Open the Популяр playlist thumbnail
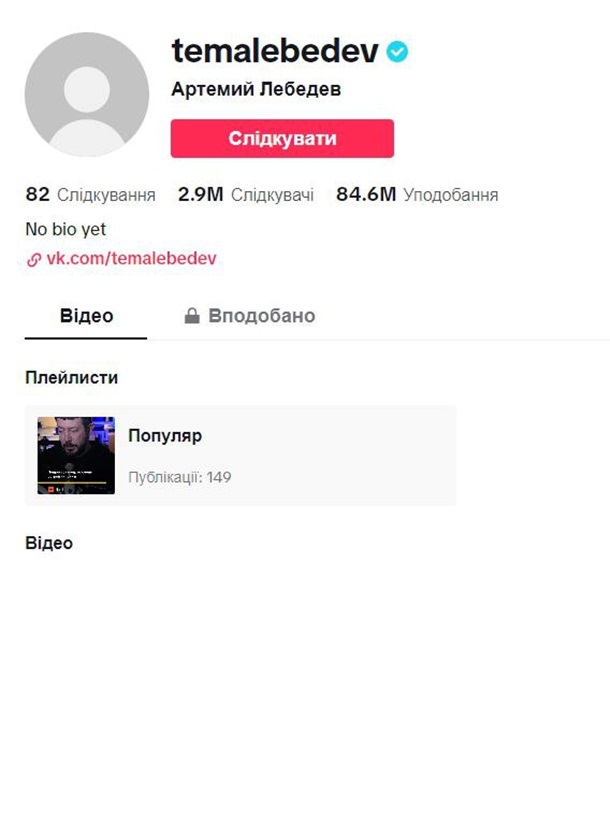The width and height of the screenshot is (610, 836). (x=76, y=455)
